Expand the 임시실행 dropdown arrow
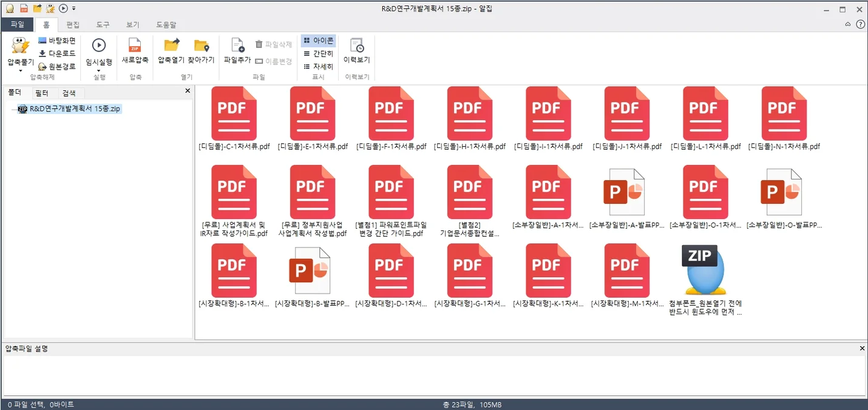 coord(99,70)
